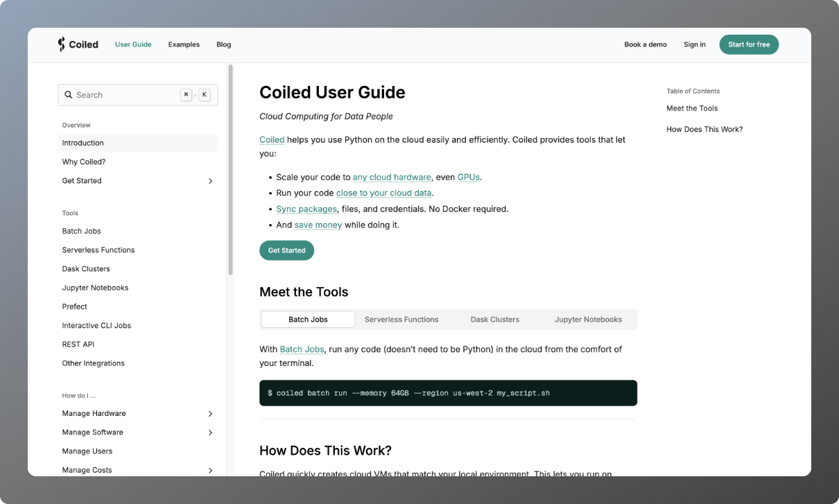
Task: Expand the Manage Hardware section
Action: pyautogui.click(x=210, y=413)
